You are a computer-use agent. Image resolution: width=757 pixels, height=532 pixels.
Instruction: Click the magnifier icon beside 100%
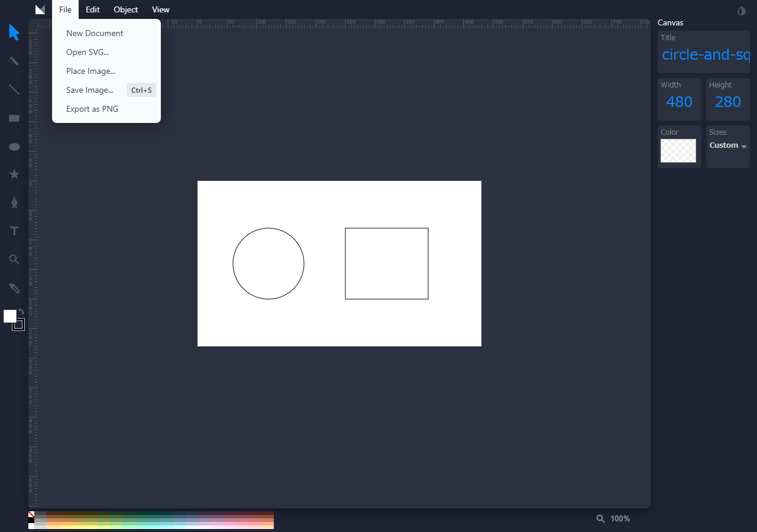point(600,518)
